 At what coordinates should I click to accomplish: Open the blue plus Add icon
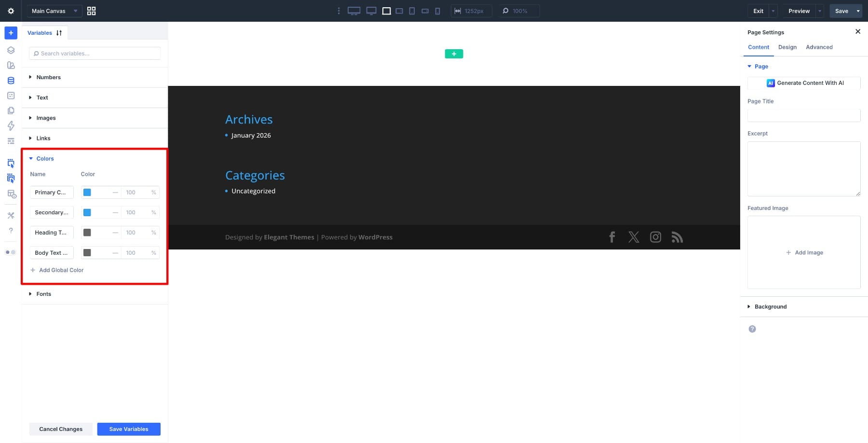pos(11,33)
